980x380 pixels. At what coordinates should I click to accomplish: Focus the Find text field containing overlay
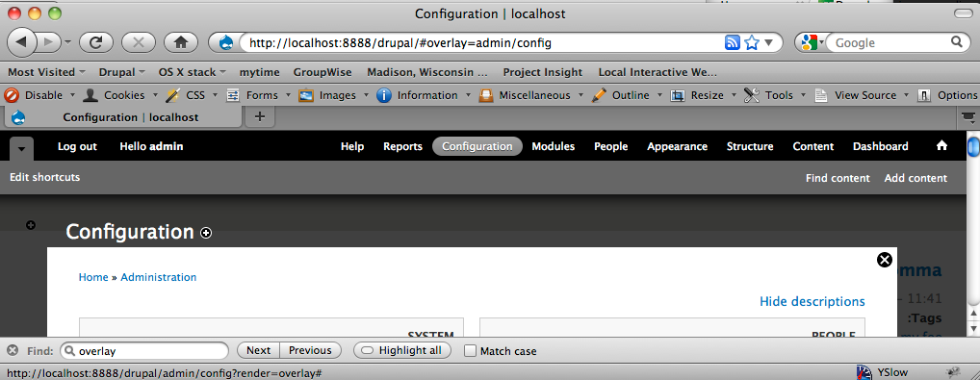click(x=144, y=350)
